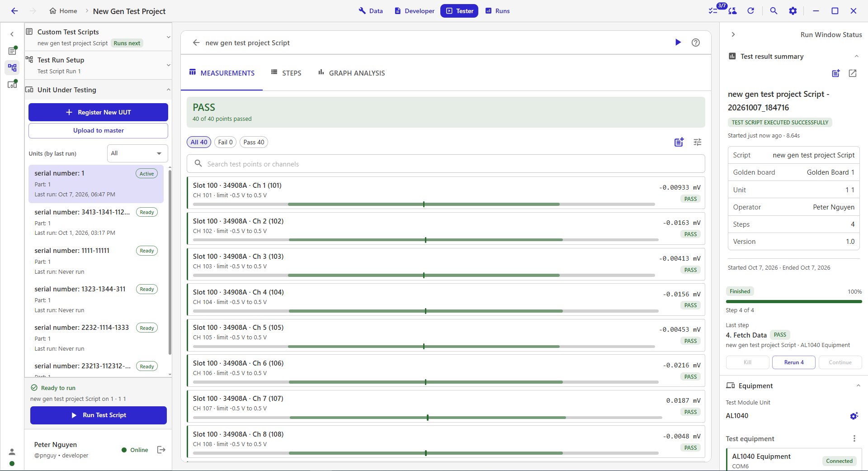Filter measurements by Pass 40
The image size is (868, 471).
click(254, 142)
